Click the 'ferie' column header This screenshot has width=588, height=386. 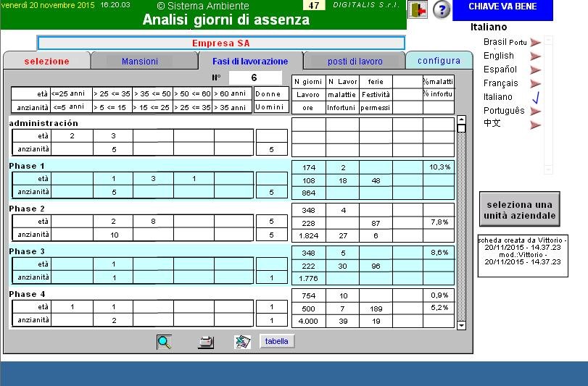[376, 82]
